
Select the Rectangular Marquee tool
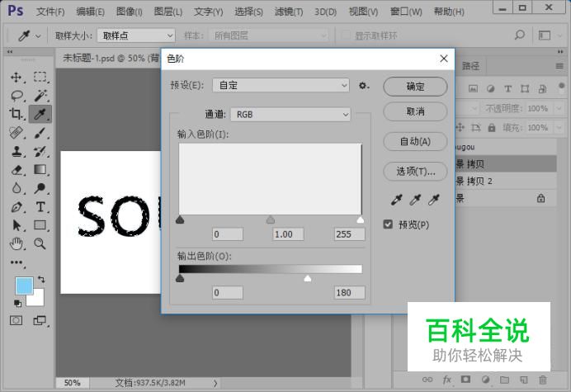40,78
